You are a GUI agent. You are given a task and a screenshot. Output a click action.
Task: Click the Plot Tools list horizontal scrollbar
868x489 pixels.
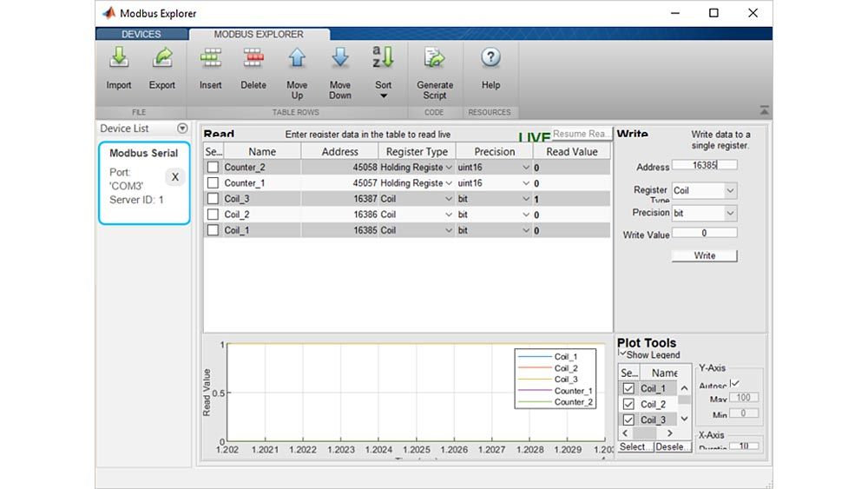pos(648,433)
